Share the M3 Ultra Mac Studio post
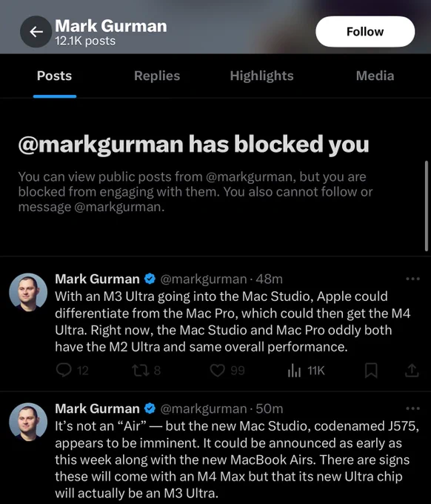The height and width of the screenshot is (504, 431). click(412, 371)
